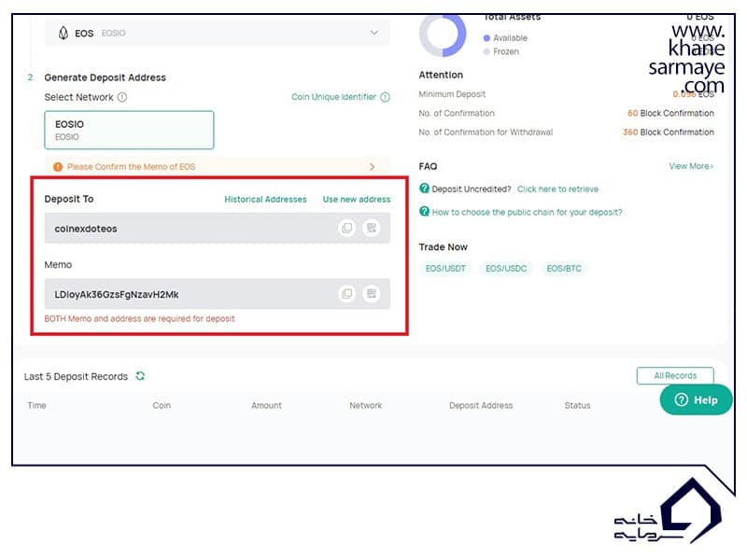747x560 pixels.
Task: Open Coin Unique Identifier link
Action: tap(333, 97)
